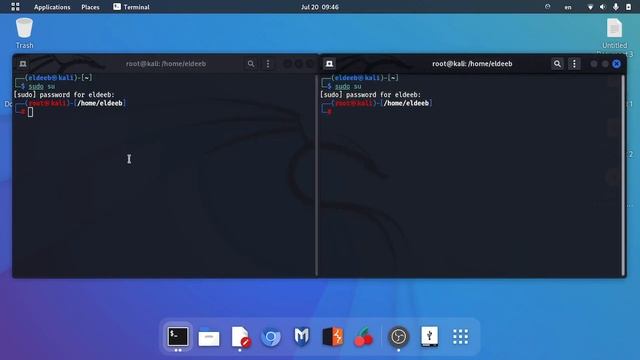Close the right terminal window
Image resolution: width=640 pixels, height=360 pixels.
616,64
